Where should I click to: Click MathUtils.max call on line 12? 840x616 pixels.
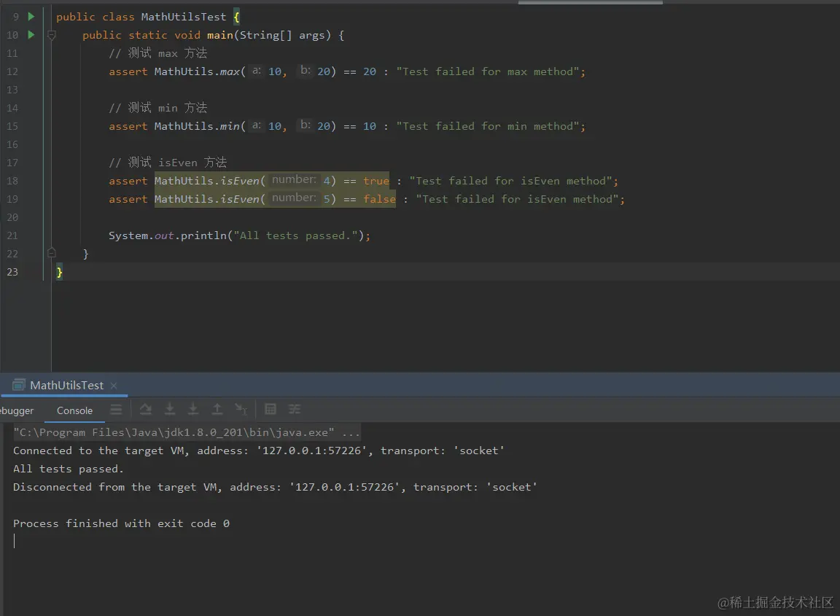pyautogui.click(x=245, y=71)
